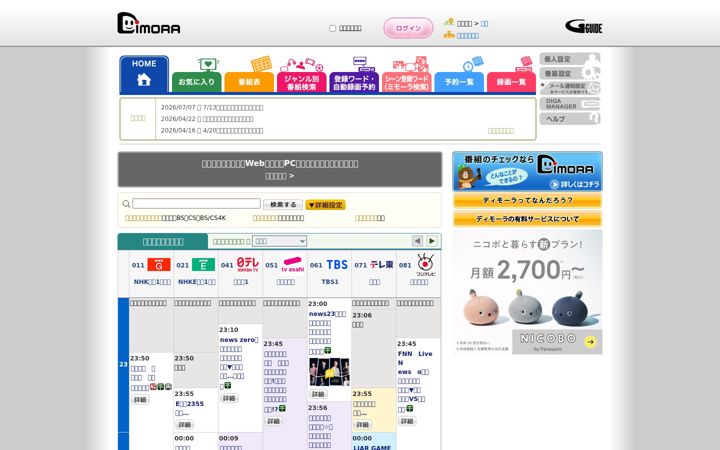Open the ヘルプ help button
The width and height of the screenshot is (720, 450).
[x=570, y=118]
